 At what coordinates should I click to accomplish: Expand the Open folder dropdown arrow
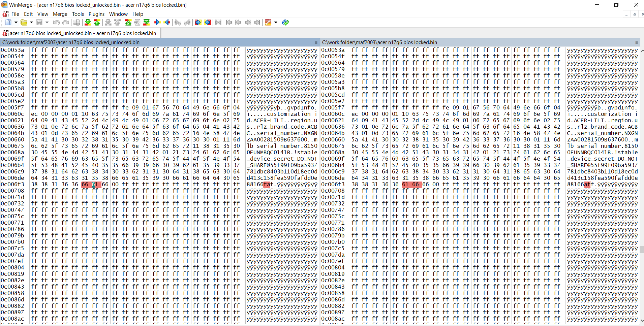(x=31, y=23)
